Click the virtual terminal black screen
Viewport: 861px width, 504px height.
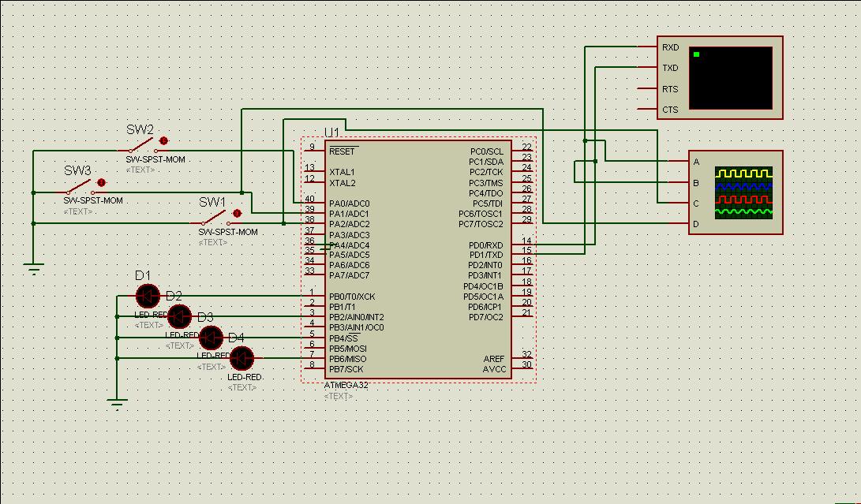730,78
